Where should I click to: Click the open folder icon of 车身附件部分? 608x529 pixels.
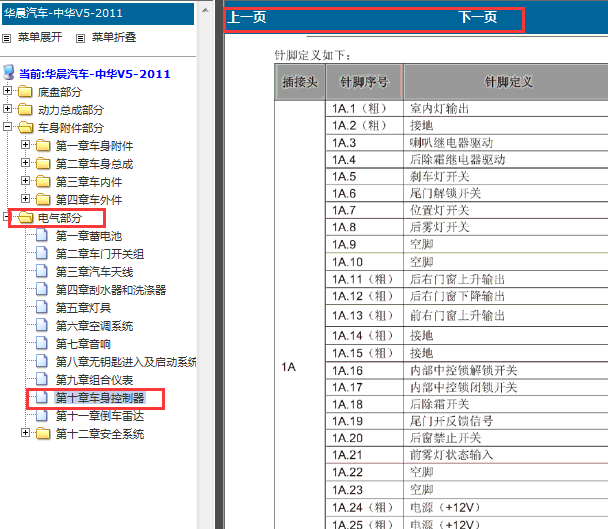pos(26,127)
